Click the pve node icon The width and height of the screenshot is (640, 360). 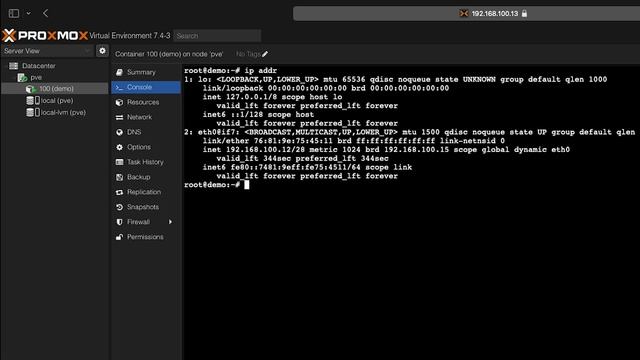coord(22,77)
